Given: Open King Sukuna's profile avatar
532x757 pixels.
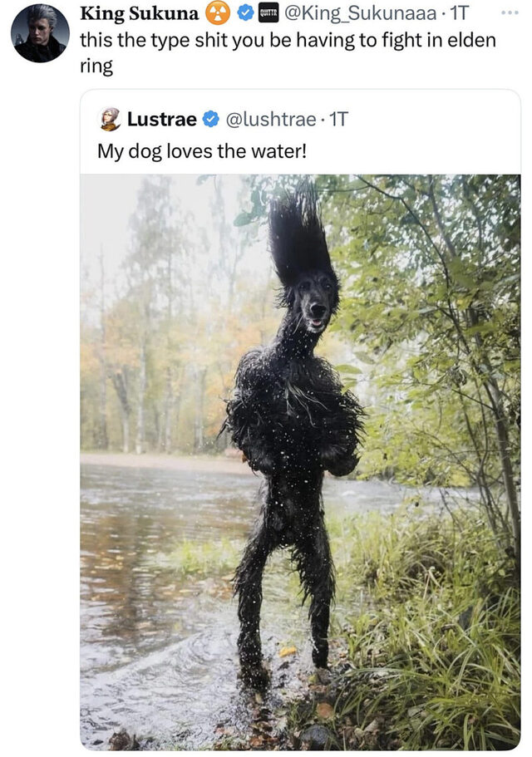Looking at the screenshot, I should (x=40, y=33).
